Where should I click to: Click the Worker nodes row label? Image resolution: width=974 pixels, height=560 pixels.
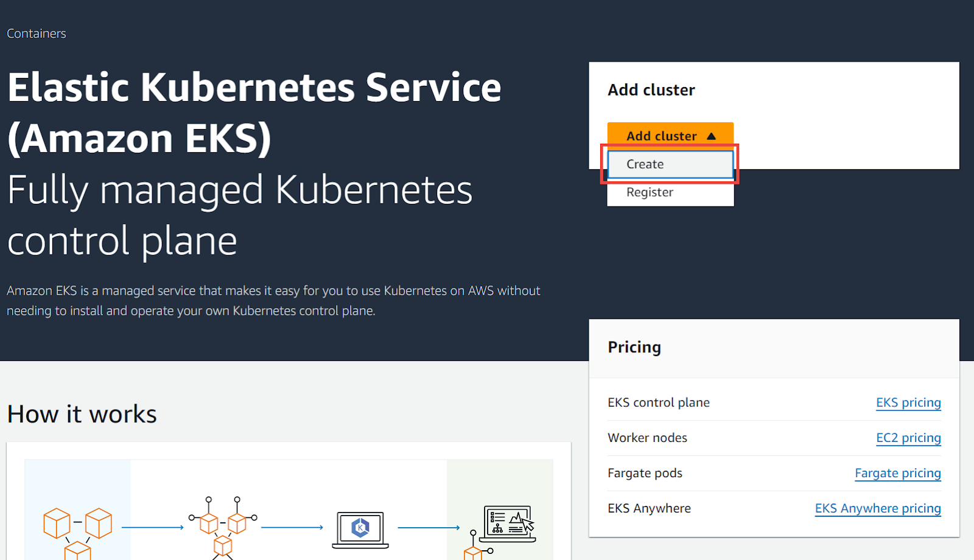[x=647, y=438]
